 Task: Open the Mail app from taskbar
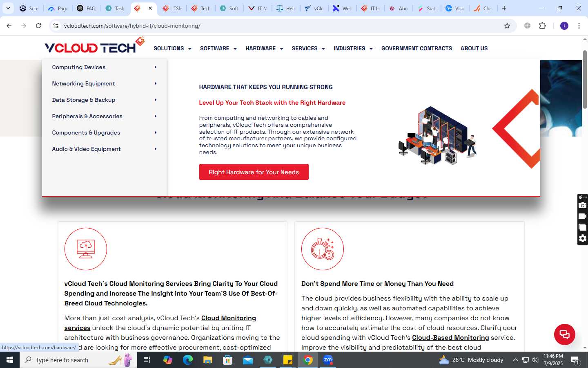click(248, 360)
